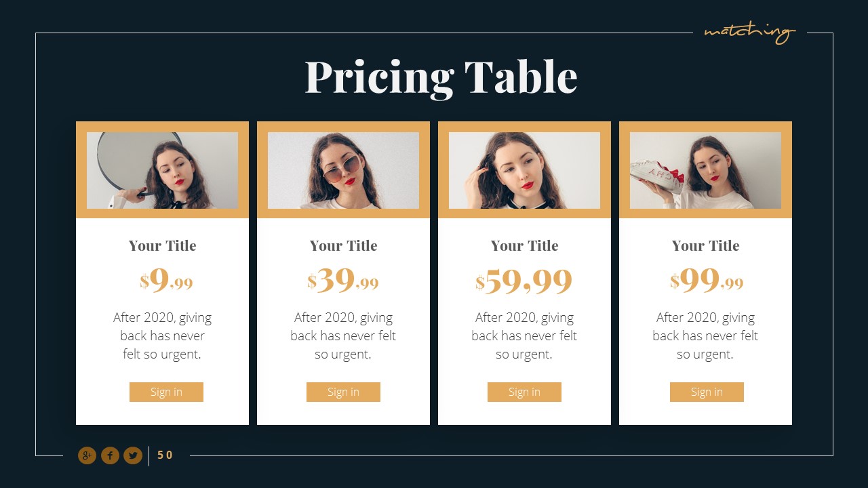Hit Sign in on the $99.99 plan
This screenshot has height=488, width=868.
[707, 392]
